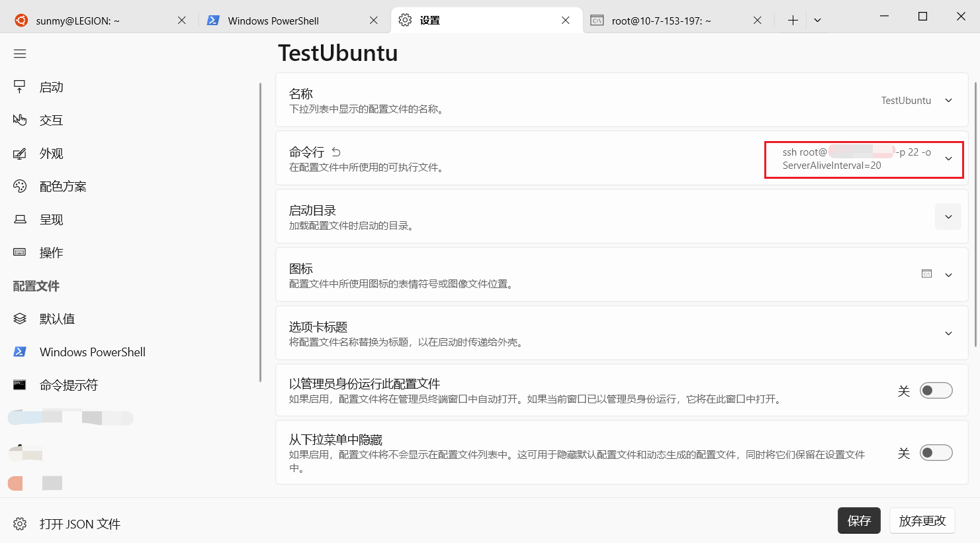Viewport: 980px width, 543px height.
Task: Close the Windows PowerShell tab
Action: pyautogui.click(x=374, y=21)
